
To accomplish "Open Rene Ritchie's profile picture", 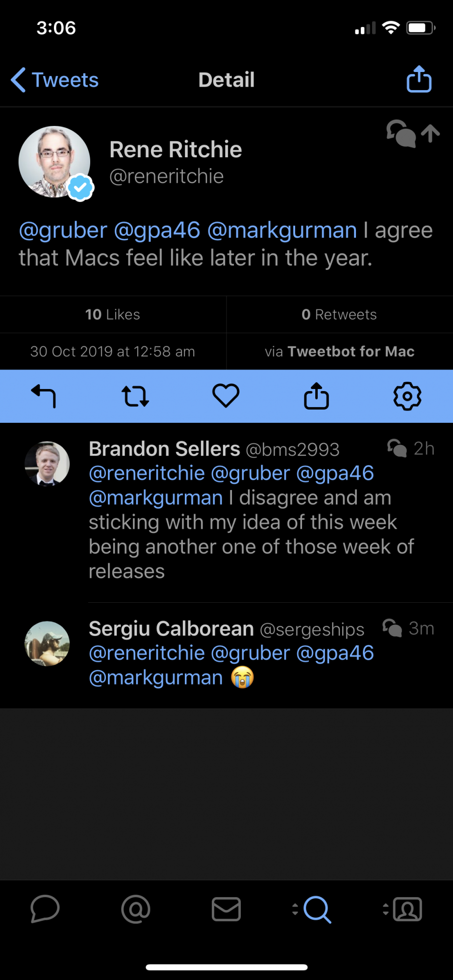I will click(x=54, y=162).
